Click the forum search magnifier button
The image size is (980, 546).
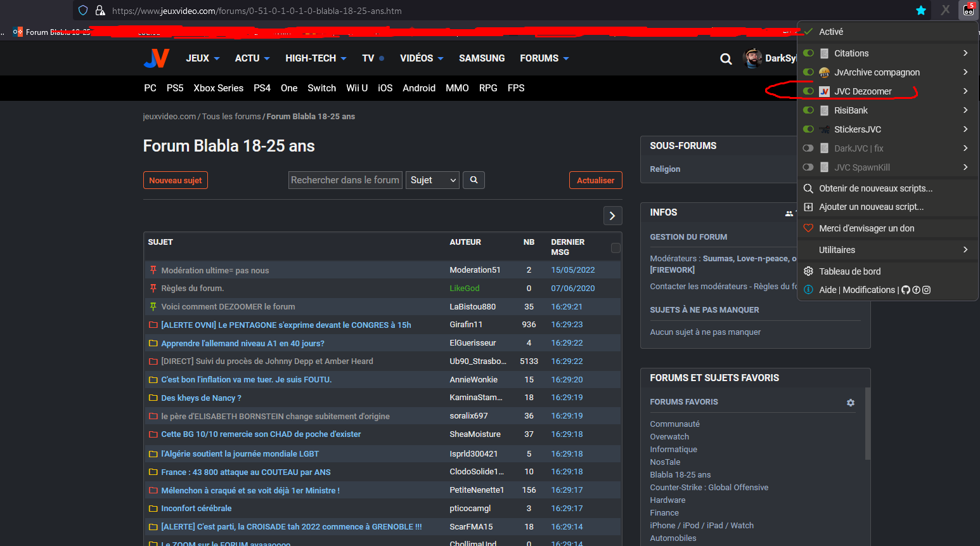(474, 180)
